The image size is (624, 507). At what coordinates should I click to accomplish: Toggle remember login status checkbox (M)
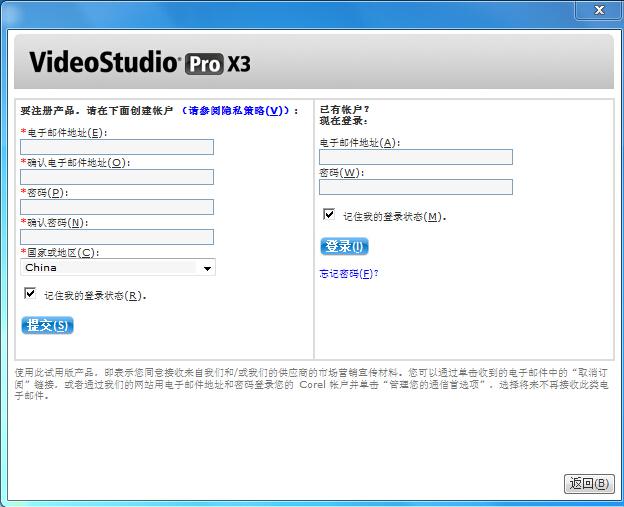[329, 214]
